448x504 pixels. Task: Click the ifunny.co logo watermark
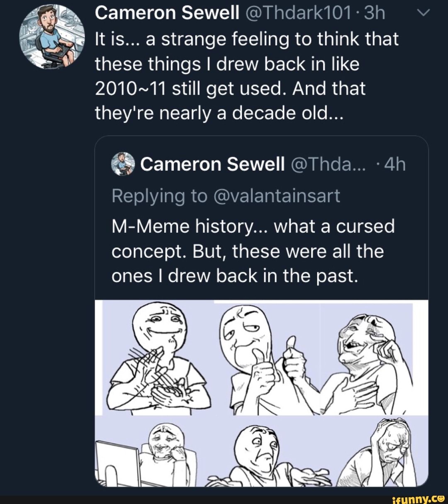[418, 499]
